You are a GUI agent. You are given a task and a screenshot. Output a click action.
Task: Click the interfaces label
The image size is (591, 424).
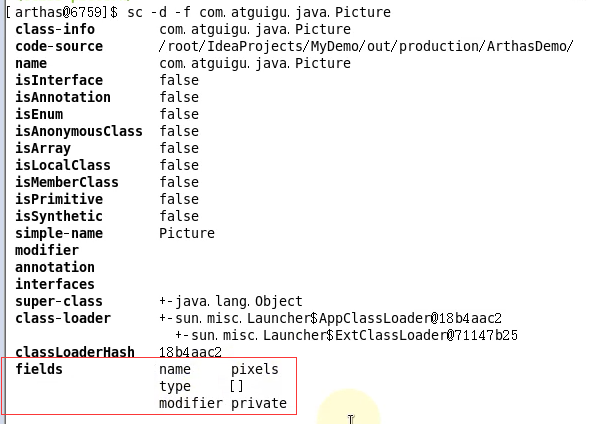coord(55,284)
